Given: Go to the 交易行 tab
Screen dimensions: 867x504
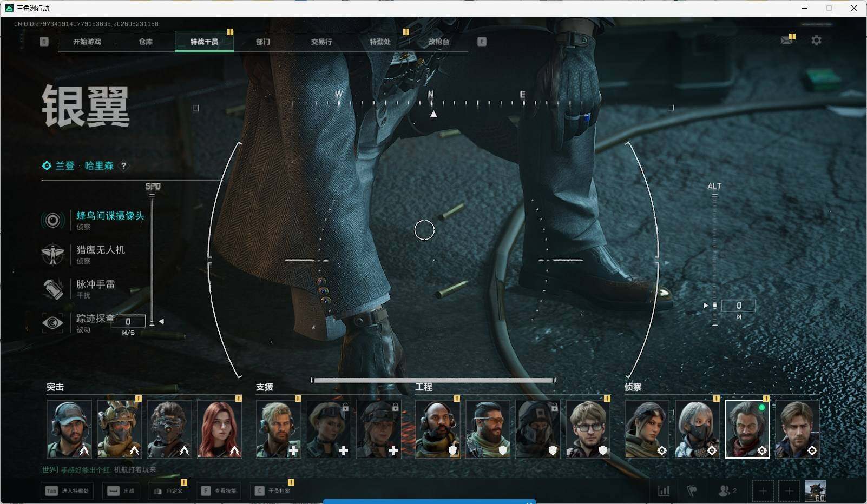Looking at the screenshot, I should point(321,42).
